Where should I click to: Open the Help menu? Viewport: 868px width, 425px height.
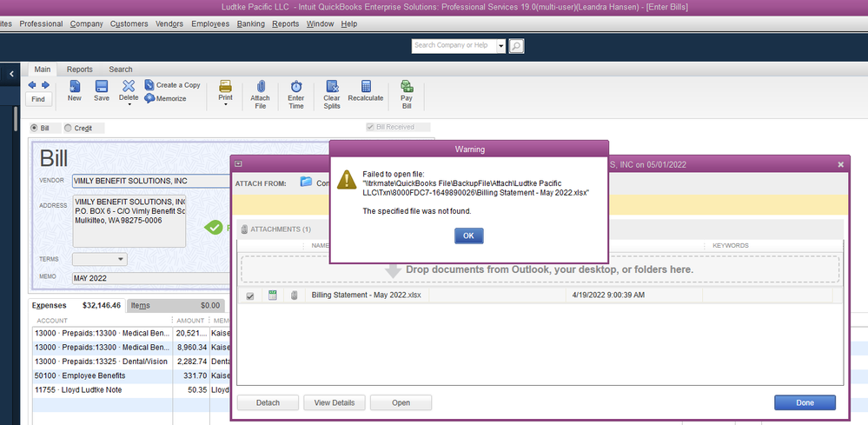[348, 23]
